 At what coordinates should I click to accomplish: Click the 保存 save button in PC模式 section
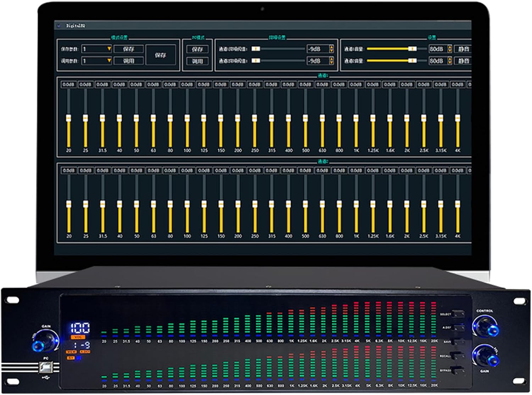pyautogui.click(x=197, y=49)
